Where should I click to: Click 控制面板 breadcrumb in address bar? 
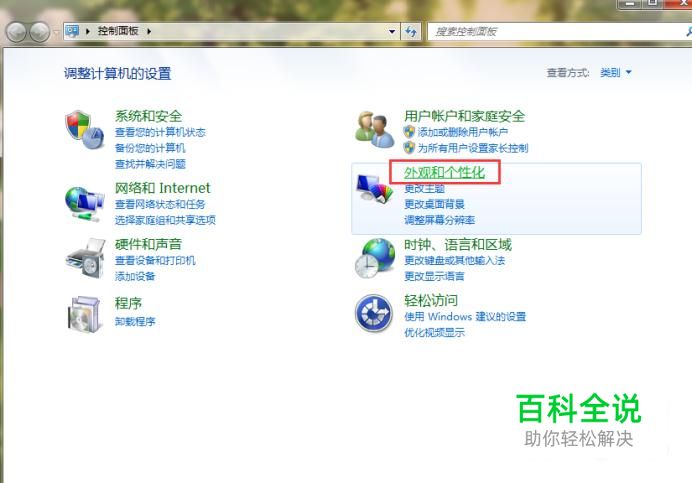118,31
